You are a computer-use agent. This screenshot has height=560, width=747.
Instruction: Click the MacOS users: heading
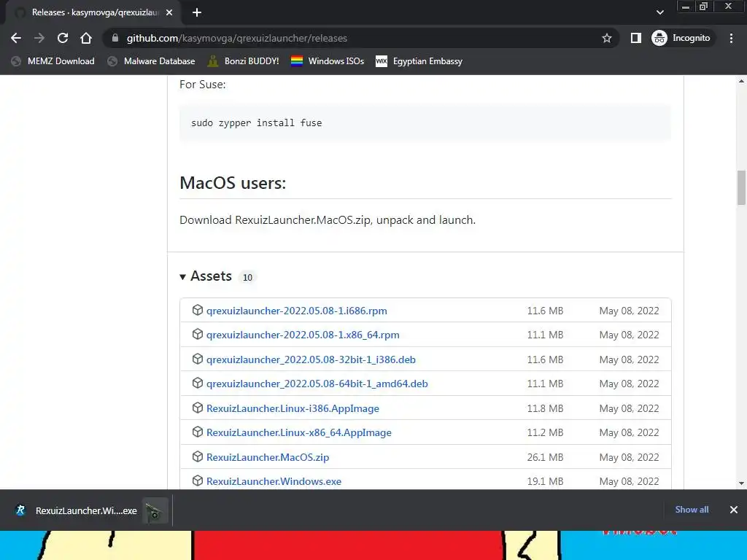233,183
